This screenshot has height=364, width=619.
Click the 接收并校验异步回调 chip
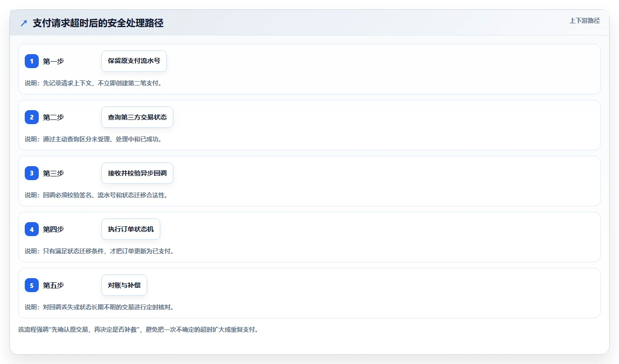[x=137, y=173]
